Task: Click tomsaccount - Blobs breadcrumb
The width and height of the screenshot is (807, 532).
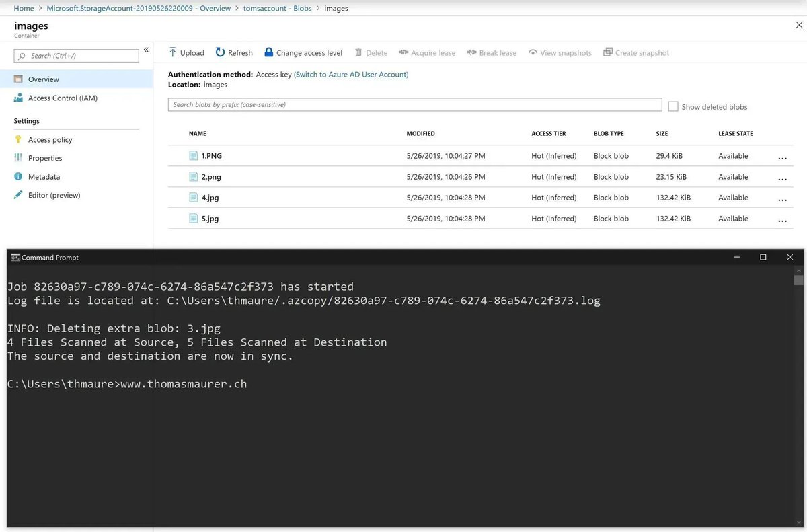Action: pos(278,8)
